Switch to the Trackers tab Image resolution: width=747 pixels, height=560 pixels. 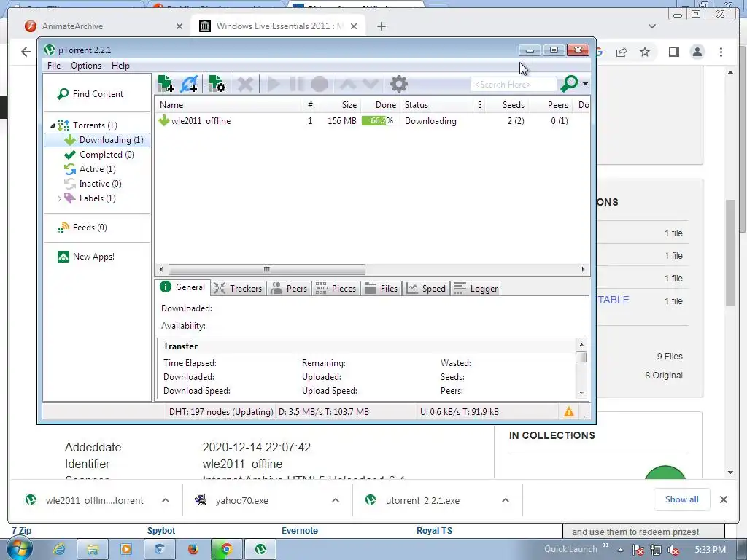point(238,289)
